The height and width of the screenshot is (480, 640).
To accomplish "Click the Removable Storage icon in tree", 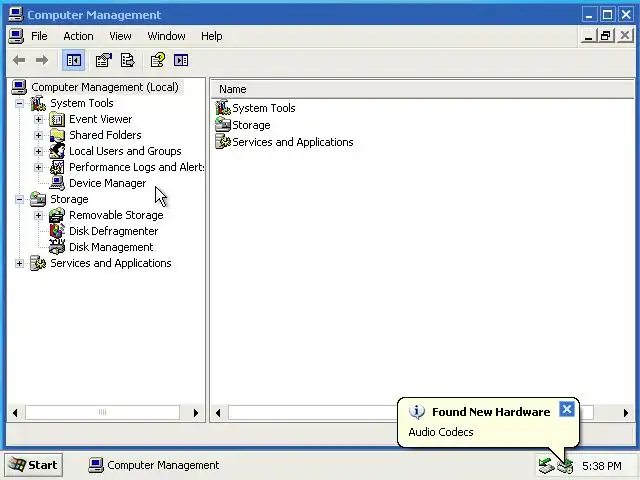I will coord(57,215).
